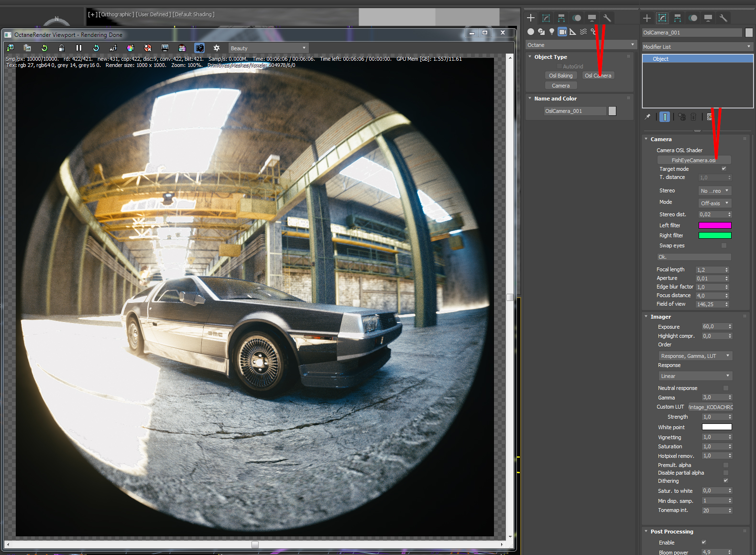Activate the AF auto-focus picker
This screenshot has height=555, width=756.
(113, 48)
